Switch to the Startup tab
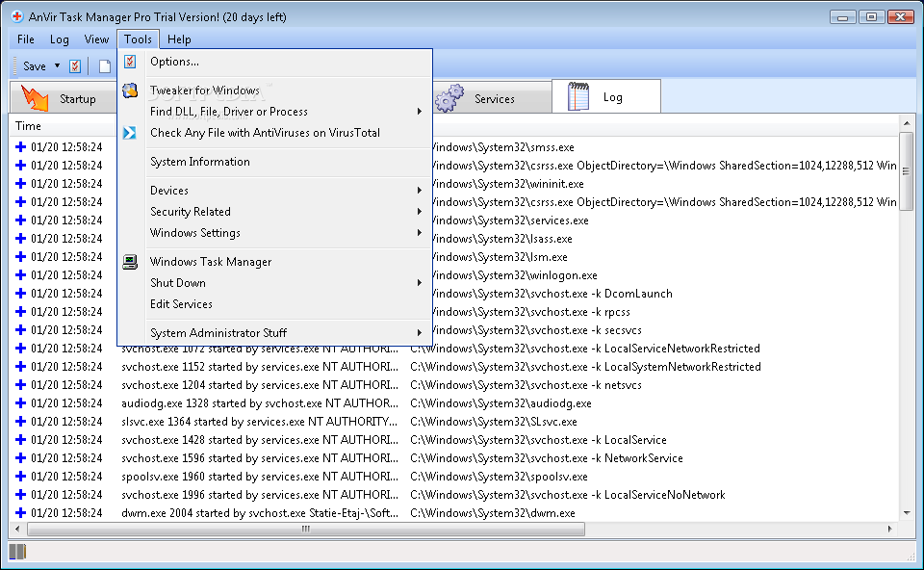924x570 pixels. (64, 98)
